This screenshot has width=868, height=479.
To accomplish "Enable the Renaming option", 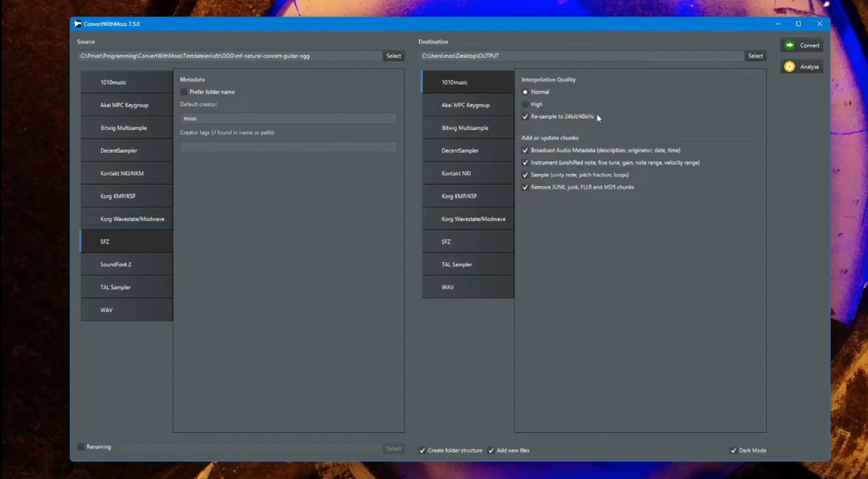I will pos(81,446).
